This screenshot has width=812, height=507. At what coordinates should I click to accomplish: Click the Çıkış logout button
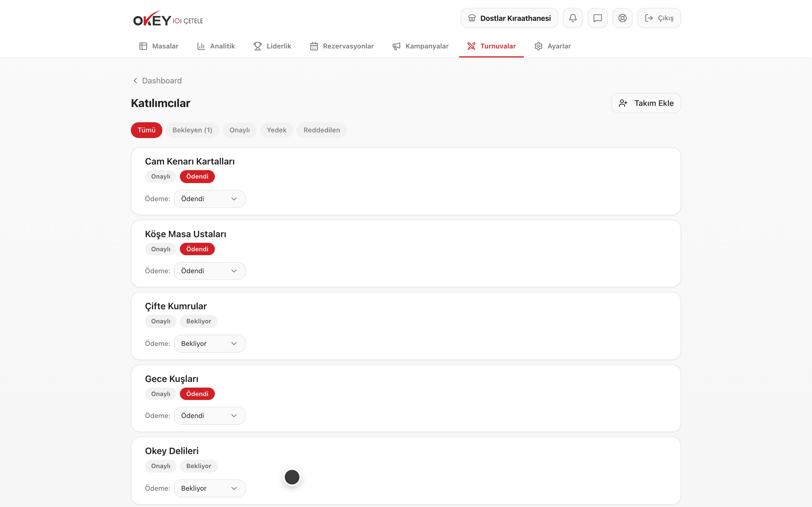coord(659,18)
